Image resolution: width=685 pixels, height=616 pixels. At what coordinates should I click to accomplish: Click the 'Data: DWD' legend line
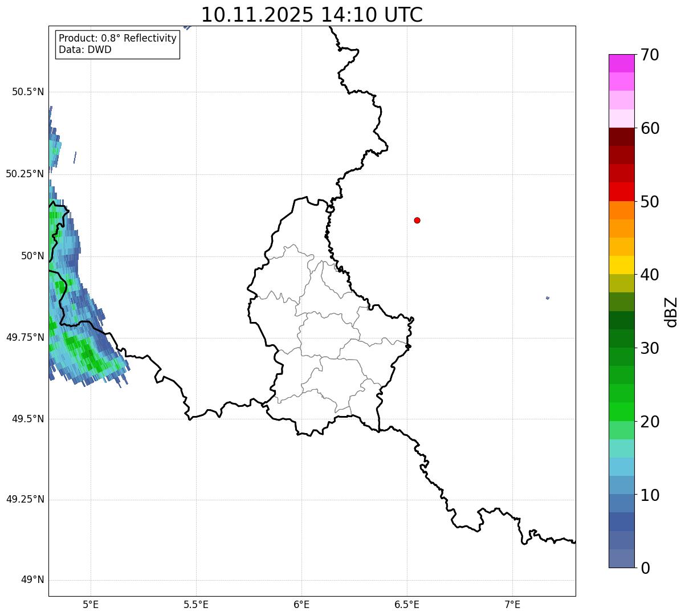[85, 50]
